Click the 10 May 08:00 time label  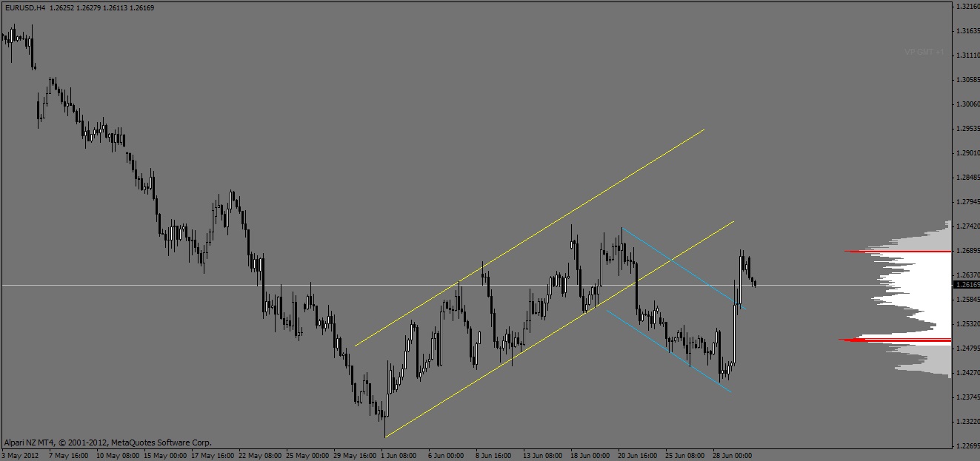(x=118, y=455)
